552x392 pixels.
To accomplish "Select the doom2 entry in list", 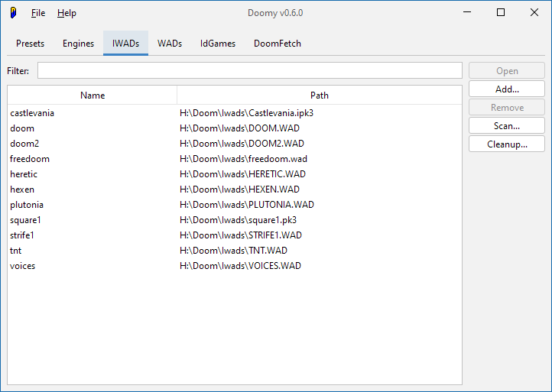I will [x=24, y=144].
